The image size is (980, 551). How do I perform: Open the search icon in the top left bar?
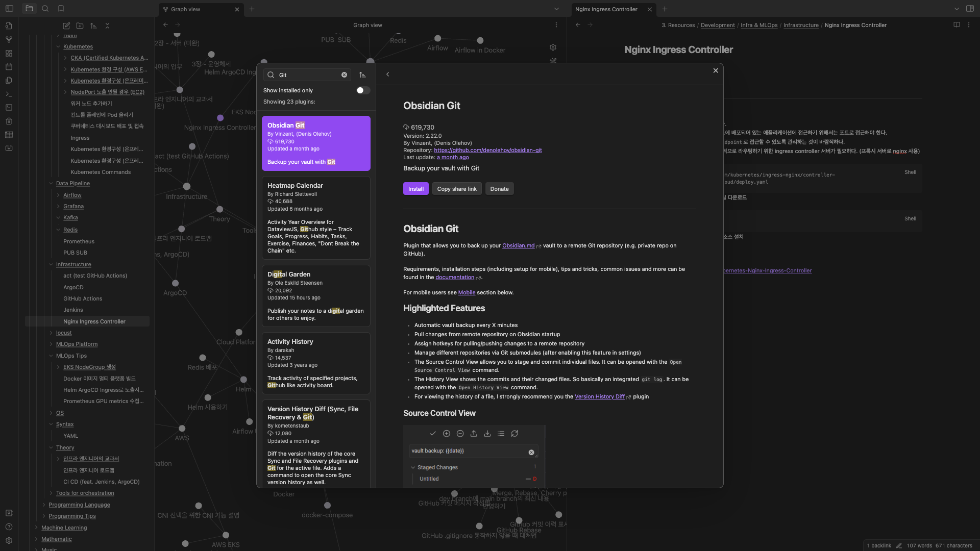point(45,9)
